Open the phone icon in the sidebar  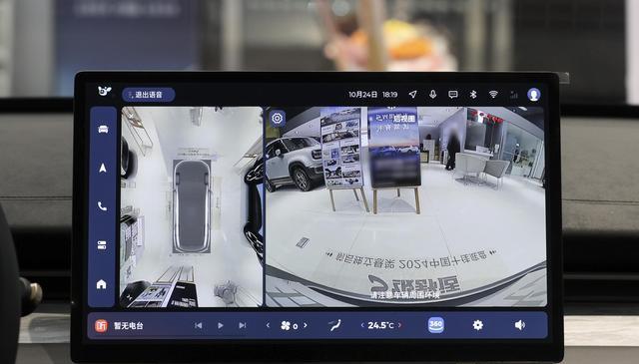click(102, 206)
